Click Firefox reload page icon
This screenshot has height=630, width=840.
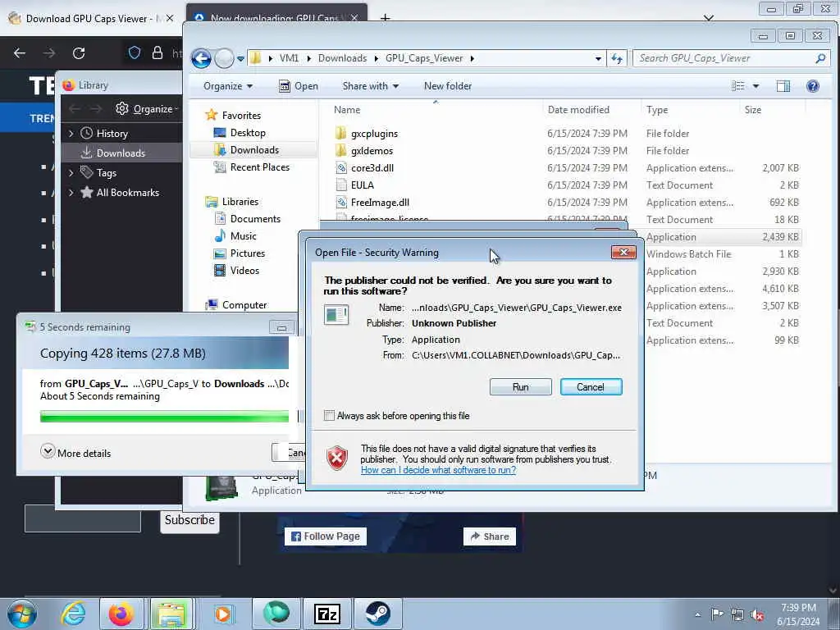(79, 53)
